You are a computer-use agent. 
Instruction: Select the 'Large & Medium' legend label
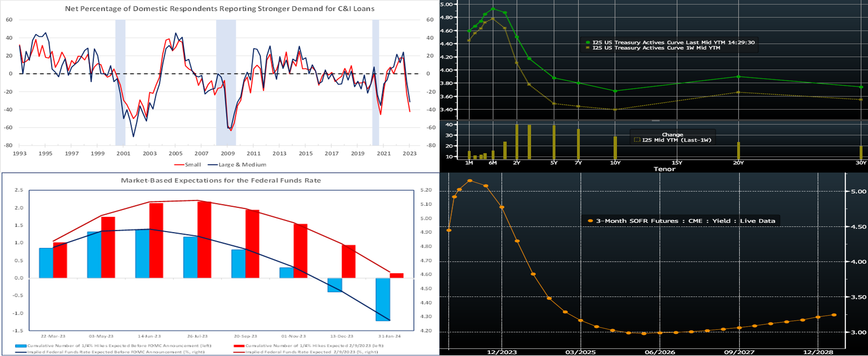242,165
